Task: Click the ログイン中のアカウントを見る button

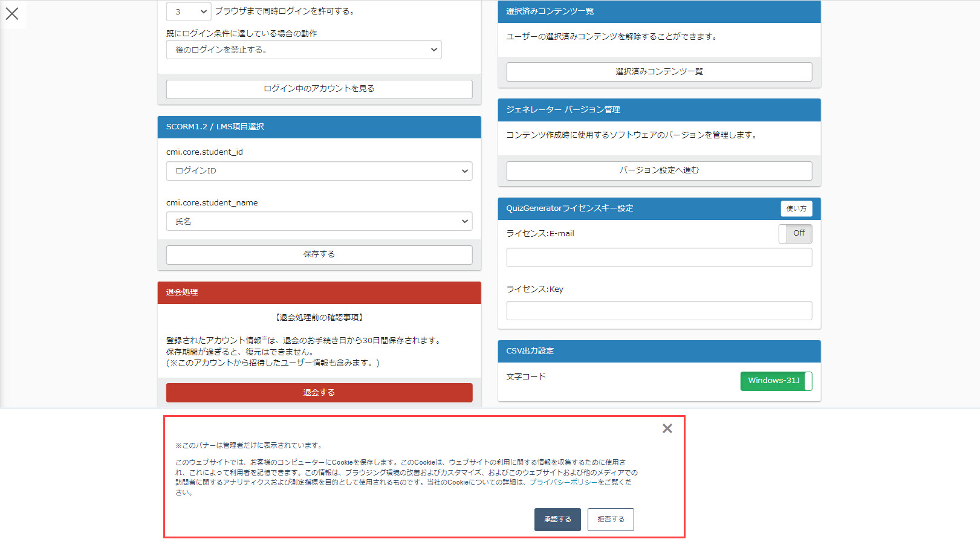Action: tap(319, 89)
